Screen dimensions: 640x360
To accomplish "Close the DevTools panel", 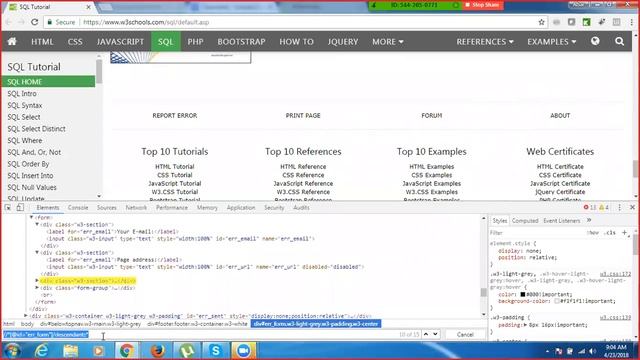I will pos(632,207).
